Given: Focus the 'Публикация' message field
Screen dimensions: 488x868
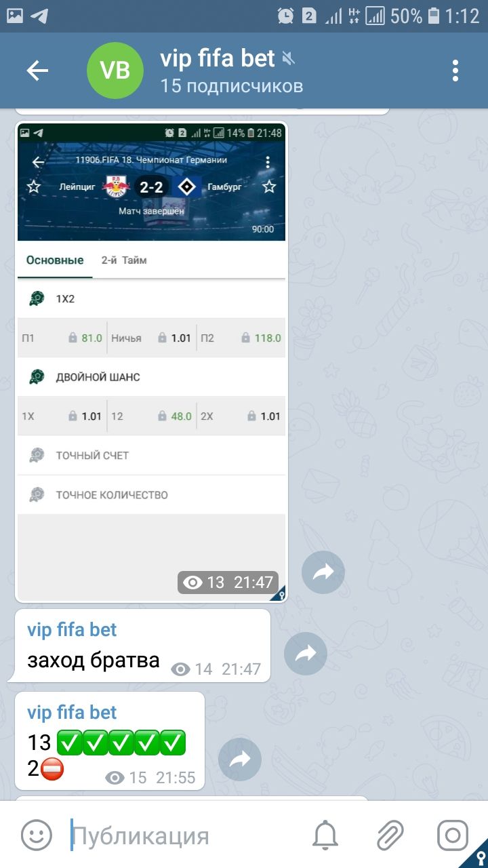Looking at the screenshot, I should [x=184, y=835].
